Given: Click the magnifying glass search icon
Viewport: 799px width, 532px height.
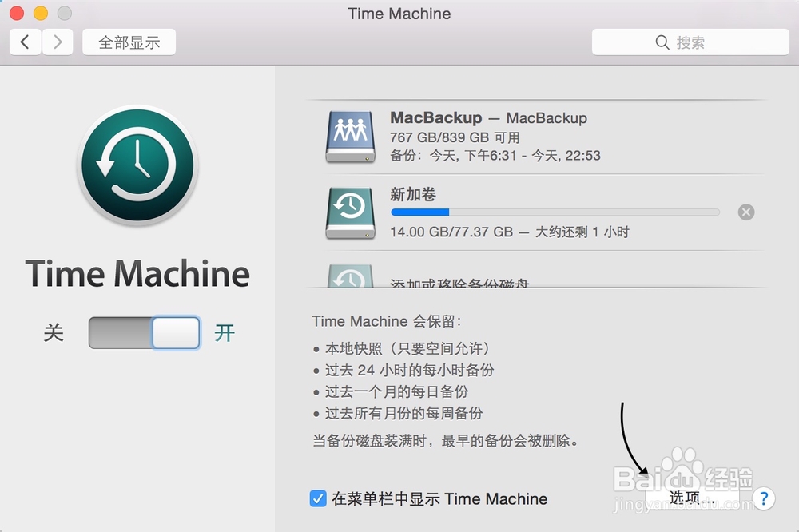Looking at the screenshot, I should (661, 42).
